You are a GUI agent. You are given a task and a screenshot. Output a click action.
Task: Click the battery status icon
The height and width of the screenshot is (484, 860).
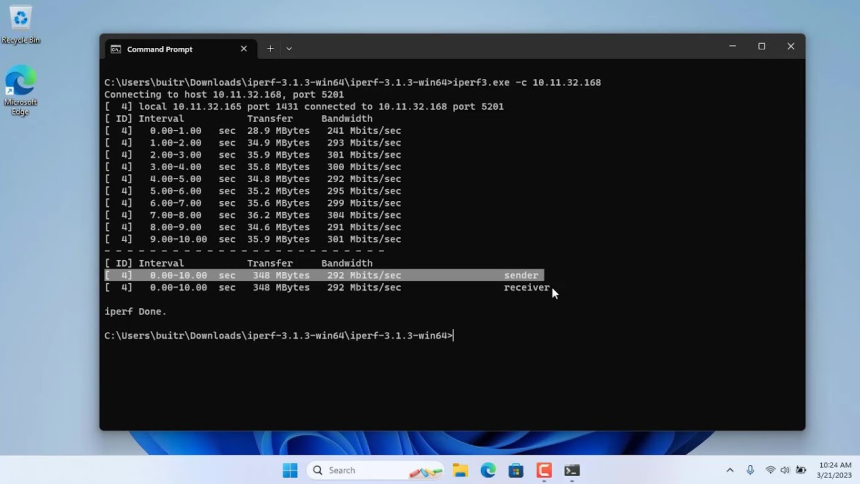pos(801,470)
